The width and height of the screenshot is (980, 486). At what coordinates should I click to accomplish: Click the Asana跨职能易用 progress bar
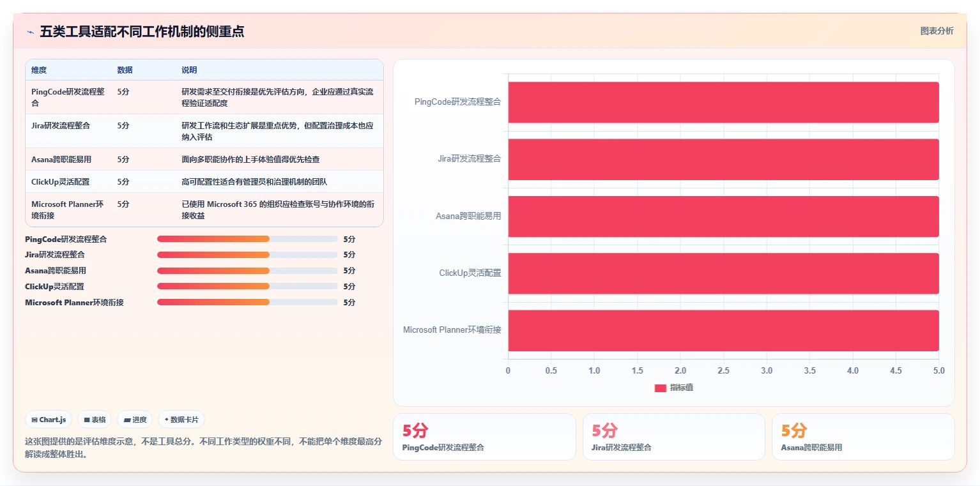click(x=247, y=271)
